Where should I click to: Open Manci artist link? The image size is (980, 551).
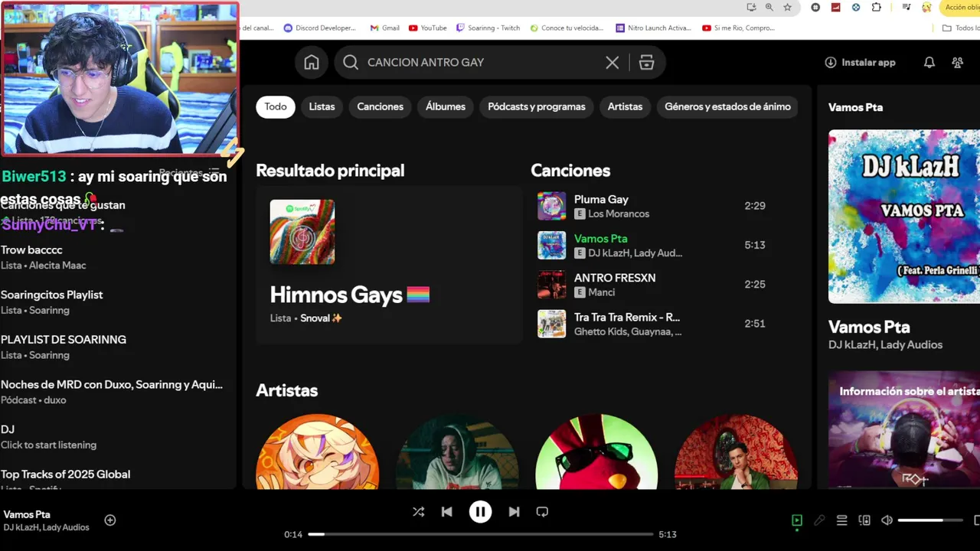(x=602, y=292)
